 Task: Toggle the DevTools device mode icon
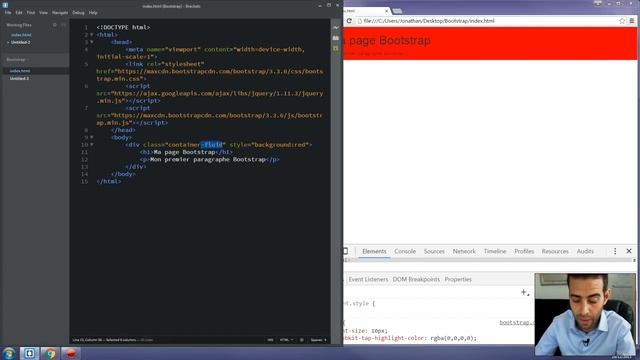pos(346,251)
